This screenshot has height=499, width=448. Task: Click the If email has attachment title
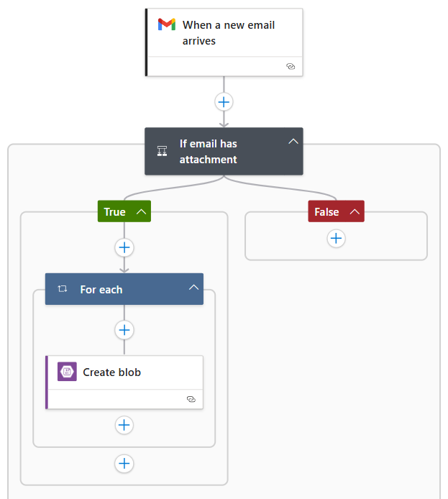click(x=209, y=152)
